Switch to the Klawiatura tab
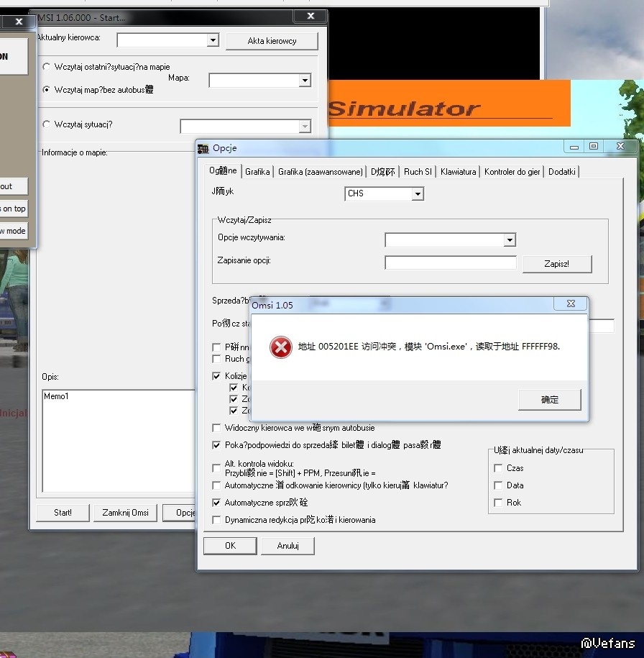 pos(458,172)
